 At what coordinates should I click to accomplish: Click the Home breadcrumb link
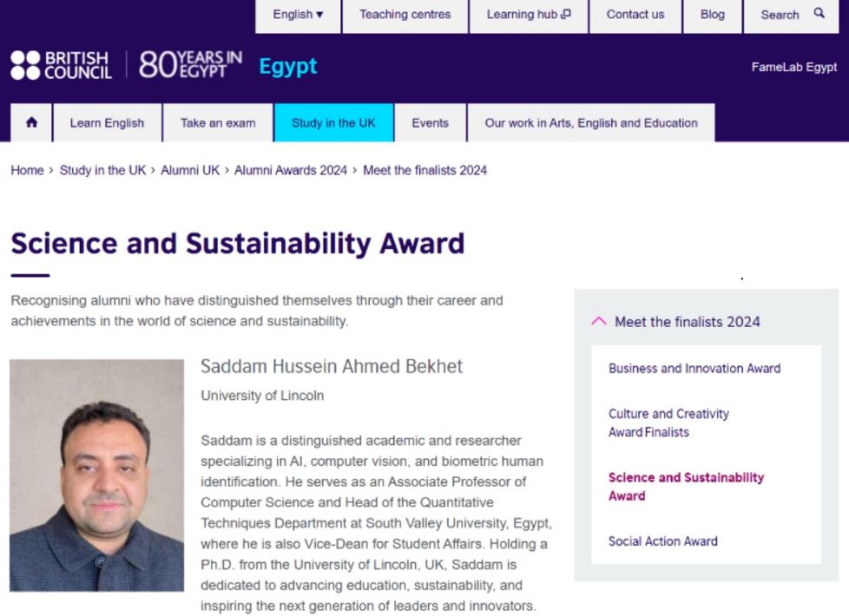pos(27,170)
